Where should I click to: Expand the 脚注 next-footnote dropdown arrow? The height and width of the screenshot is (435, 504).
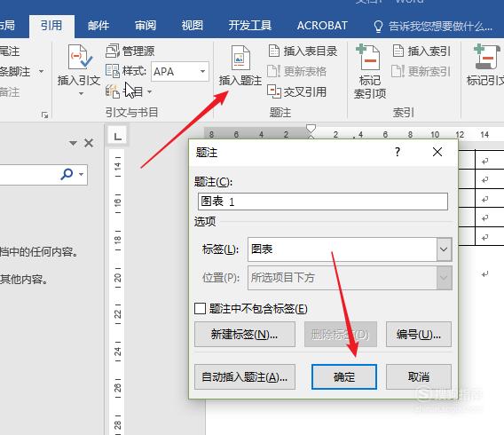point(41,71)
